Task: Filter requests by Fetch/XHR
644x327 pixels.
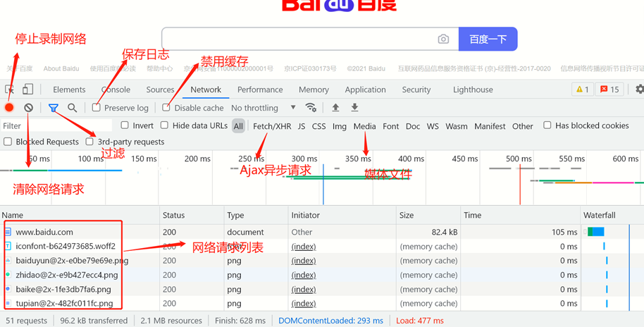Action: pyautogui.click(x=272, y=126)
